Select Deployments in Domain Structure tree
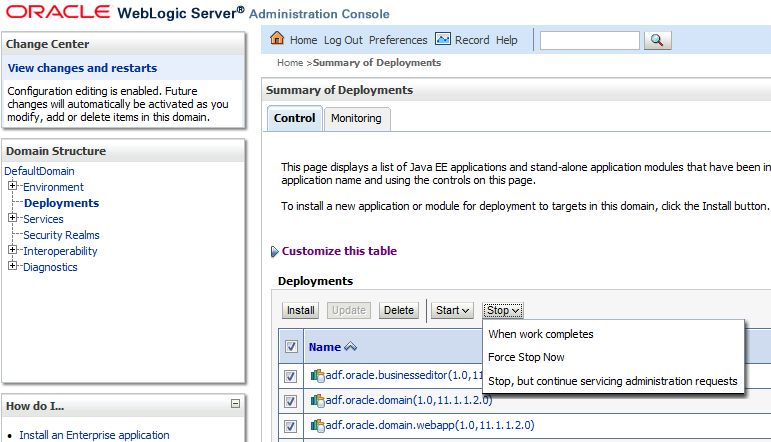 61,203
